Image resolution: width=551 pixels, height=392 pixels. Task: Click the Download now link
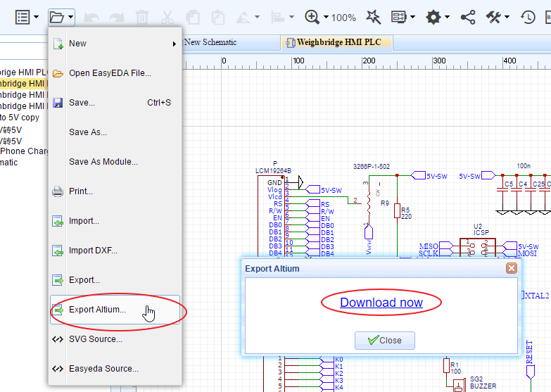pyautogui.click(x=381, y=303)
